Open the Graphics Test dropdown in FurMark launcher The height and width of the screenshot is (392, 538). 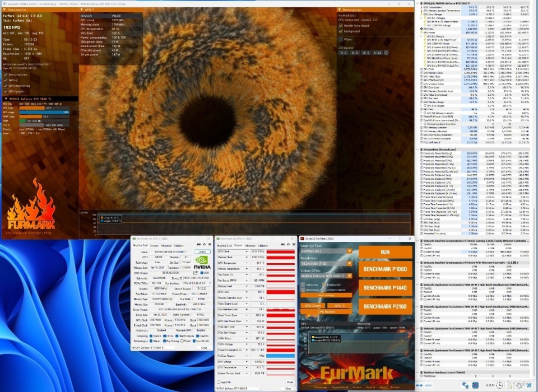point(349,251)
